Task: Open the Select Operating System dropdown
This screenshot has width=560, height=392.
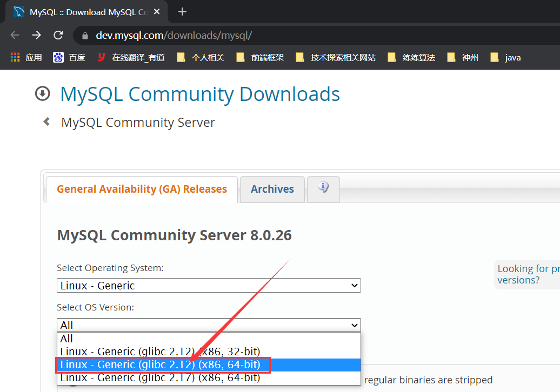Action: 209,285
